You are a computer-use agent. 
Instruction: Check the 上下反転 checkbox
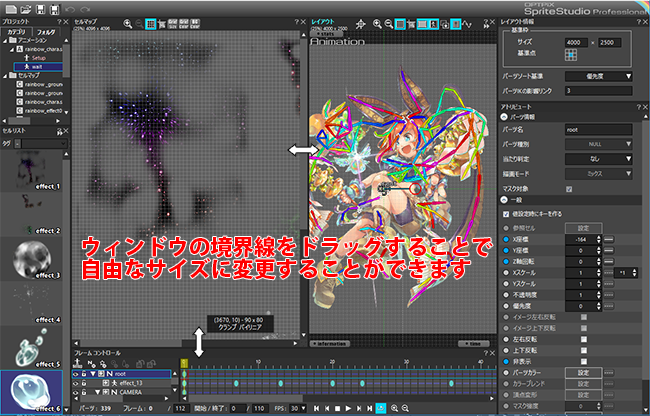[584, 350]
